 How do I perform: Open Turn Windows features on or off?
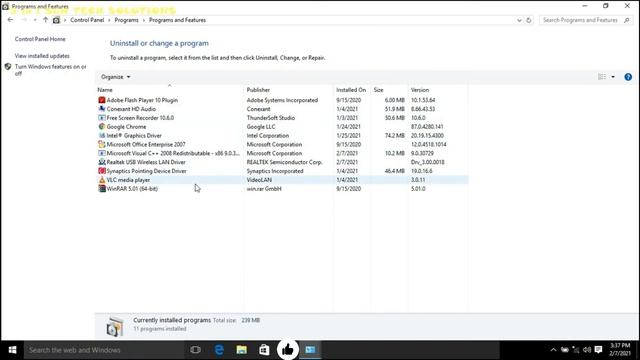point(51,70)
